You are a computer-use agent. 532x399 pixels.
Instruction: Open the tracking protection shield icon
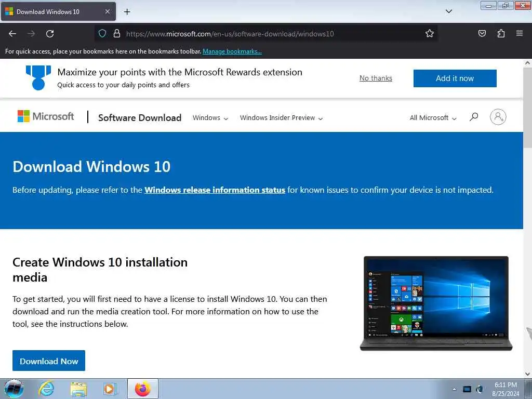[102, 33]
